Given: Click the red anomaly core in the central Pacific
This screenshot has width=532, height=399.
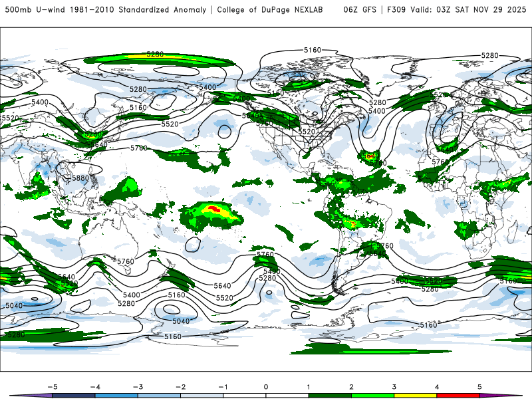Looking at the screenshot, I should click(214, 209).
